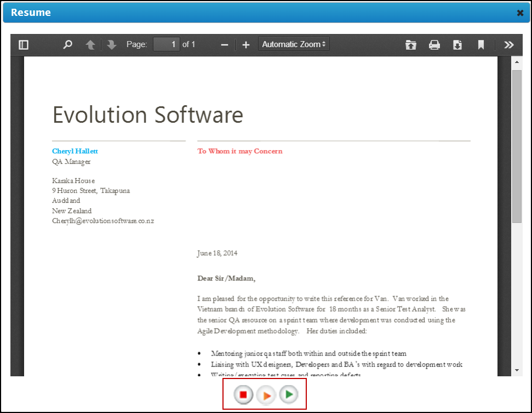The image size is (532, 413).
Task: Click the red stop button
Action: click(x=243, y=395)
